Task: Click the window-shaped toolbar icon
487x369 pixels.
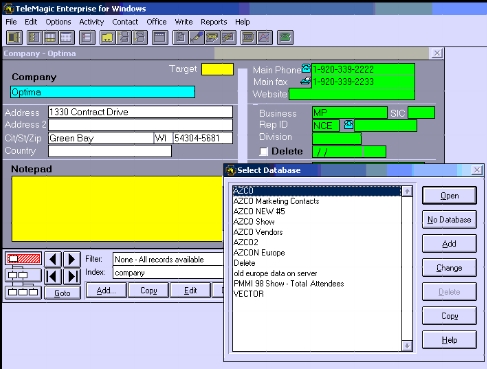Action: click(160, 37)
